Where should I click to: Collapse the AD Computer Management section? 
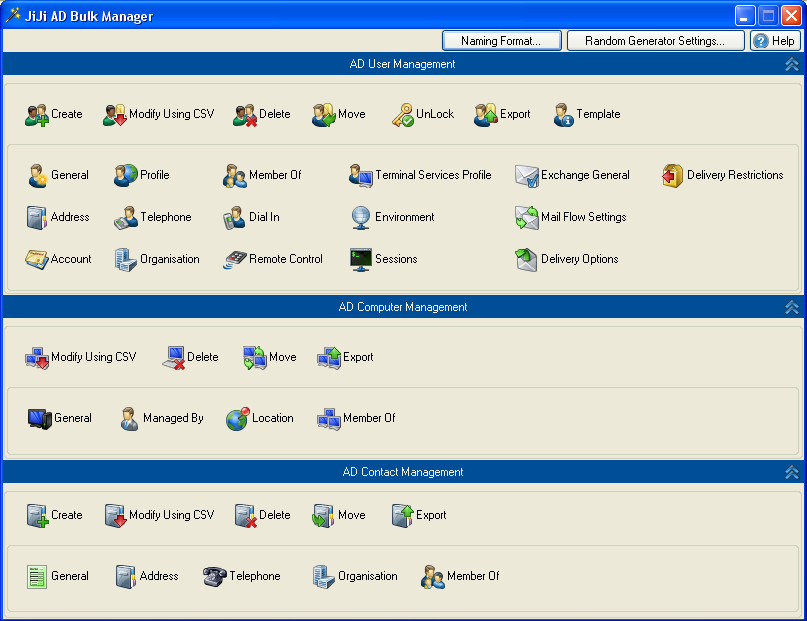coord(792,307)
